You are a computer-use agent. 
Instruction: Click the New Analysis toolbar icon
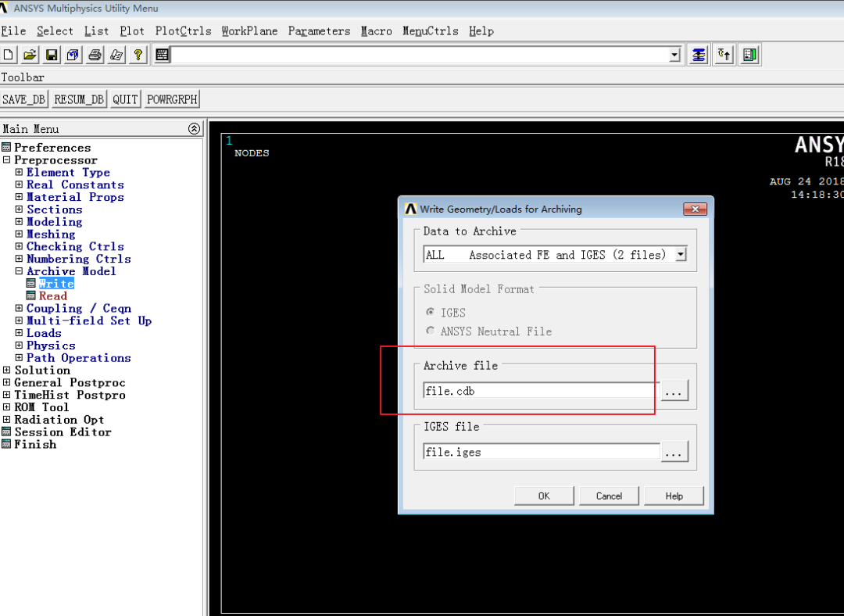click(x=9, y=55)
